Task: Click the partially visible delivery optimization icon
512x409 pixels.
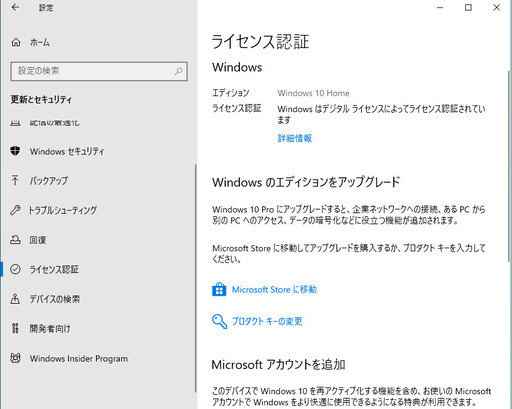Action: pos(15,123)
